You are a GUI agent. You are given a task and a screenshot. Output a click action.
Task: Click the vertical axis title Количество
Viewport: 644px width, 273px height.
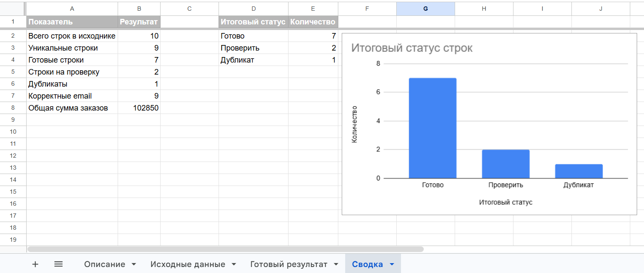355,124
